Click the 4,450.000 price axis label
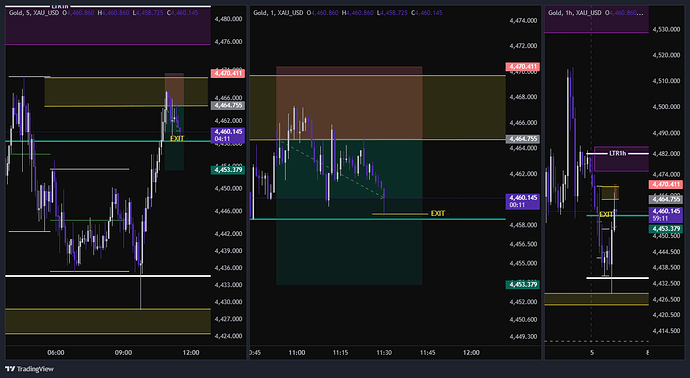The image size is (690, 378). pos(228,188)
